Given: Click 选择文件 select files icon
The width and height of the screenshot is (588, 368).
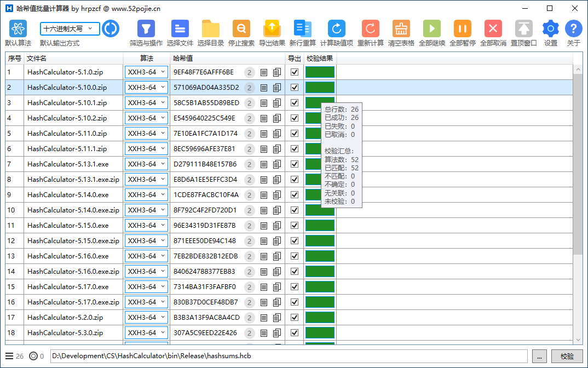Looking at the screenshot, I should pyautogui.click(x=180, y=29).
